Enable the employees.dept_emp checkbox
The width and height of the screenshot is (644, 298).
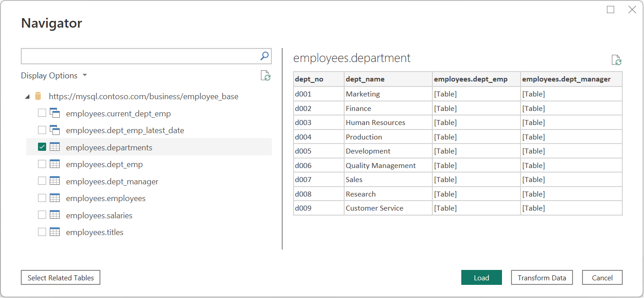click(42, 164)
